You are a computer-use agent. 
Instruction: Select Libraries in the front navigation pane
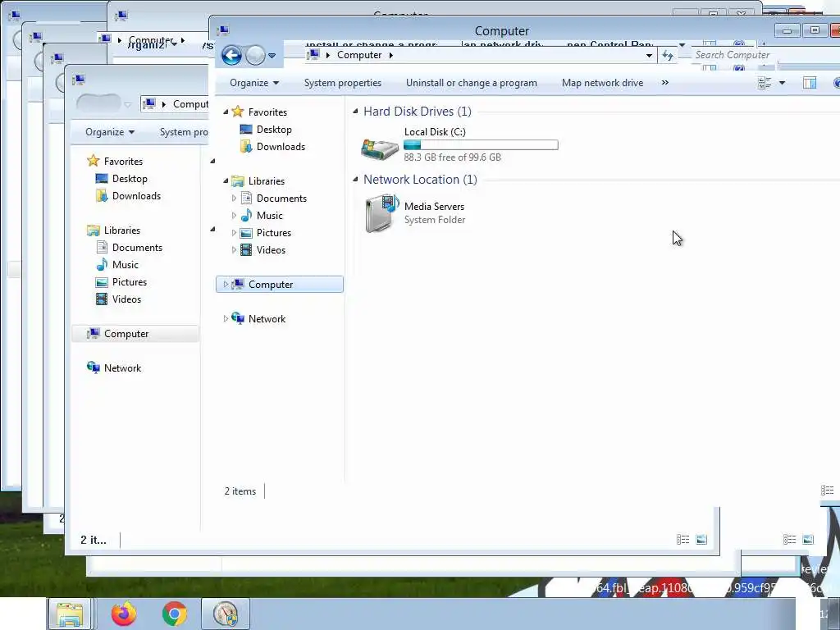[267, 181]
